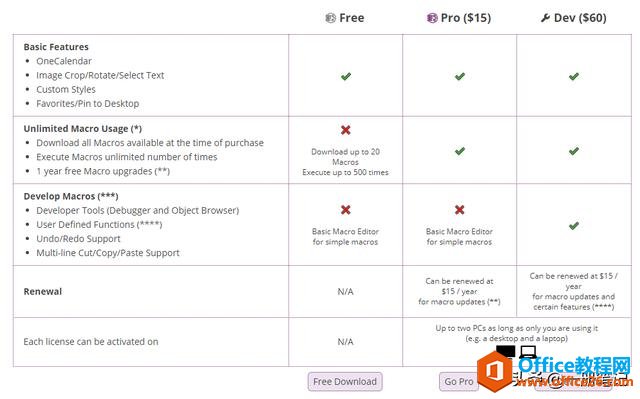Click the Unlimited Macro Usage (*) heading
This screenshot has width=640, height=399.
[x=83, y=129]
